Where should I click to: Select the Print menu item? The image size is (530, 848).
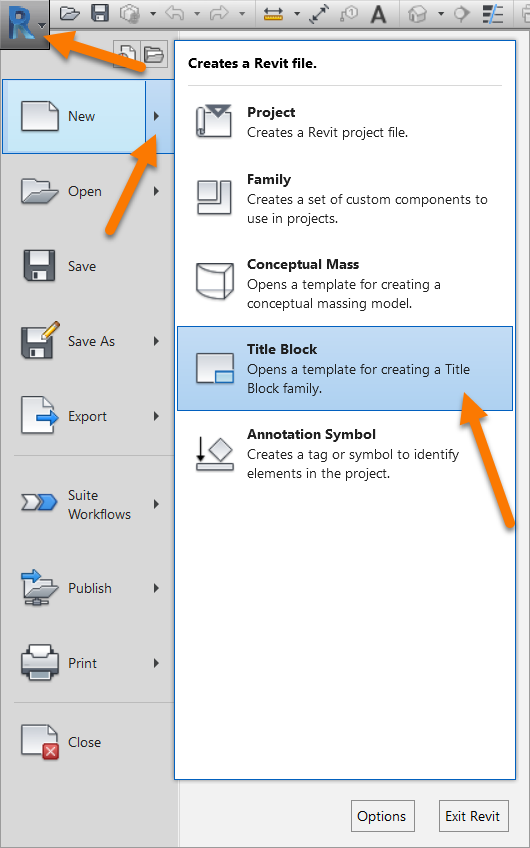click(89, 663)
